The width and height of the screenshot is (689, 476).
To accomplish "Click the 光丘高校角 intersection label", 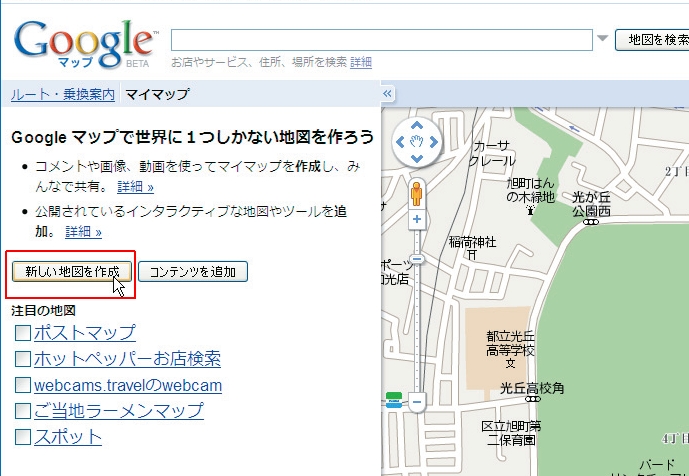I will click(532, 389).
